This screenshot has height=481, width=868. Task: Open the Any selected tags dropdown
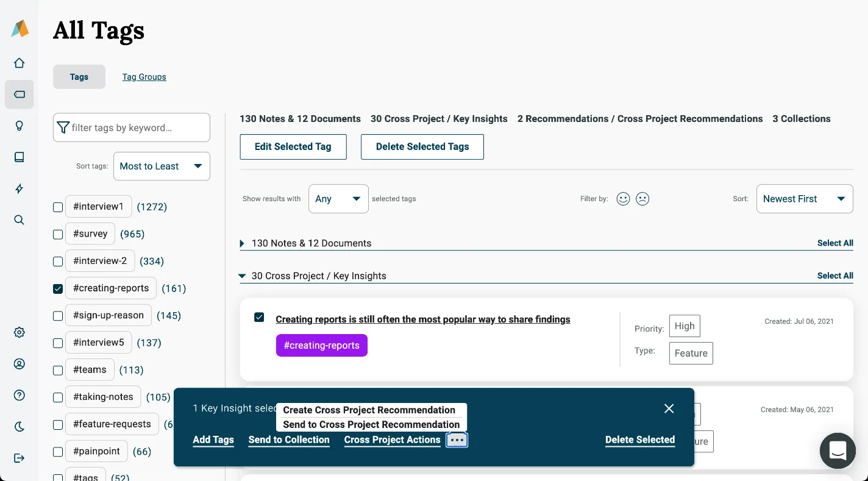click(338, 199)
